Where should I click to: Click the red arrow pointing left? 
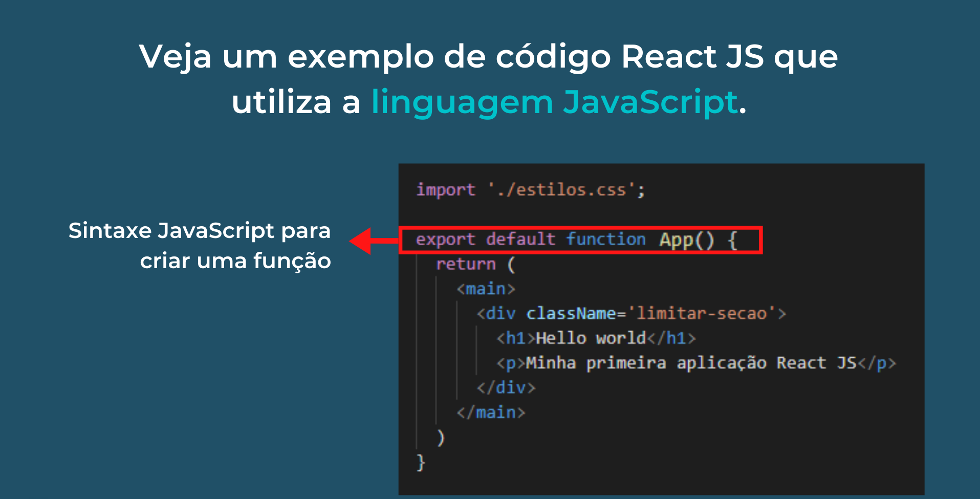point(373,241)
